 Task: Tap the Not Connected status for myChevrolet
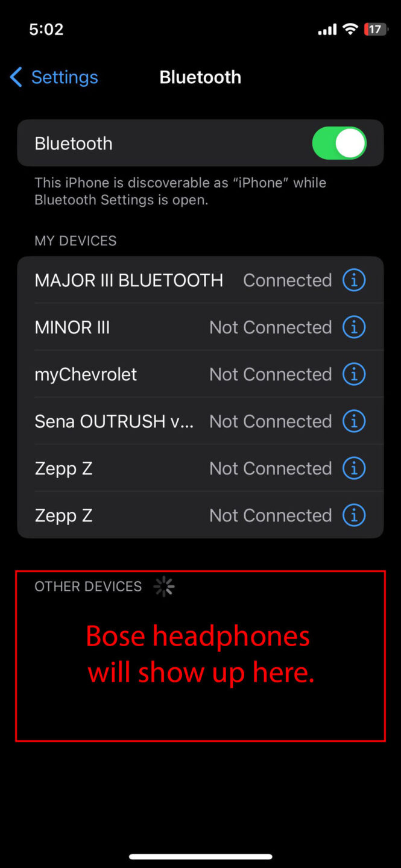click(270, 374)
